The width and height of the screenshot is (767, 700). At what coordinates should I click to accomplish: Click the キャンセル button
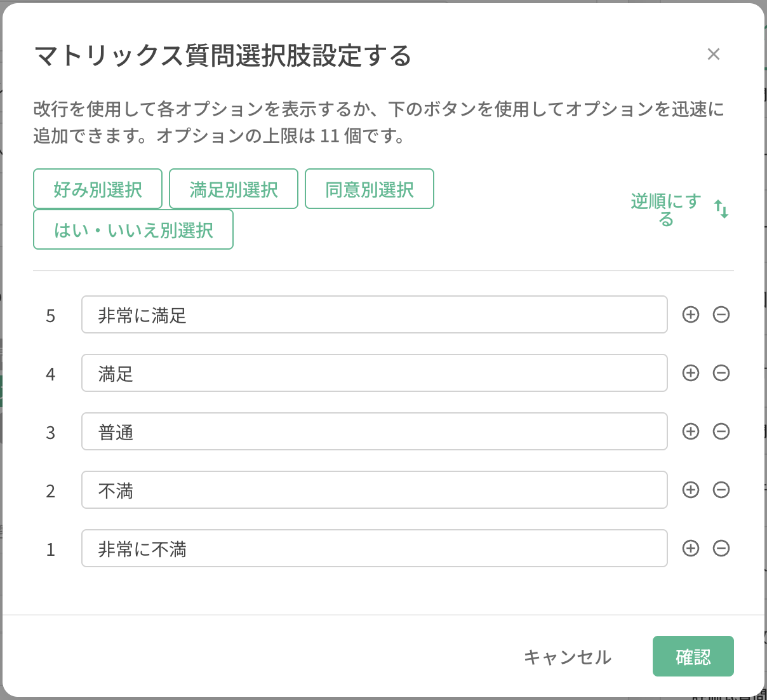(568, 657)
